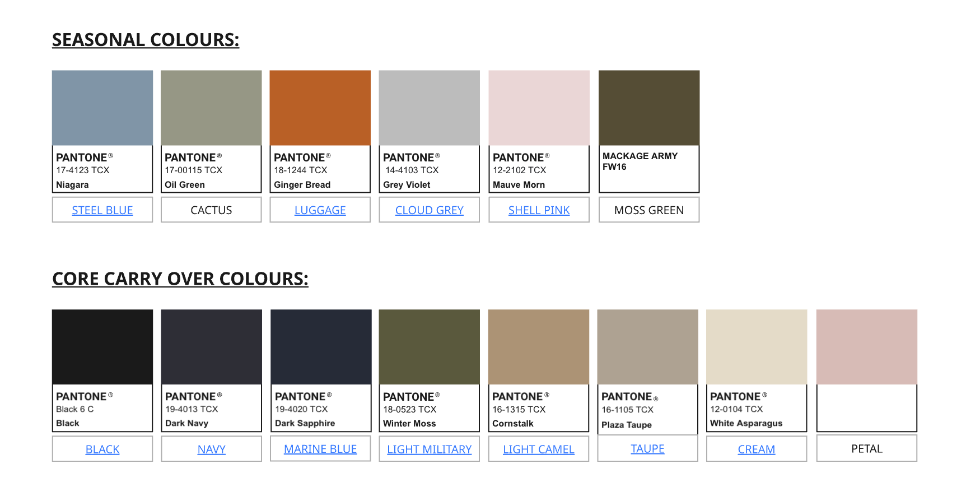The width and height of the screenshot is (980, 482).
Task: Open the NAVY link
Action: click(211, 449)
